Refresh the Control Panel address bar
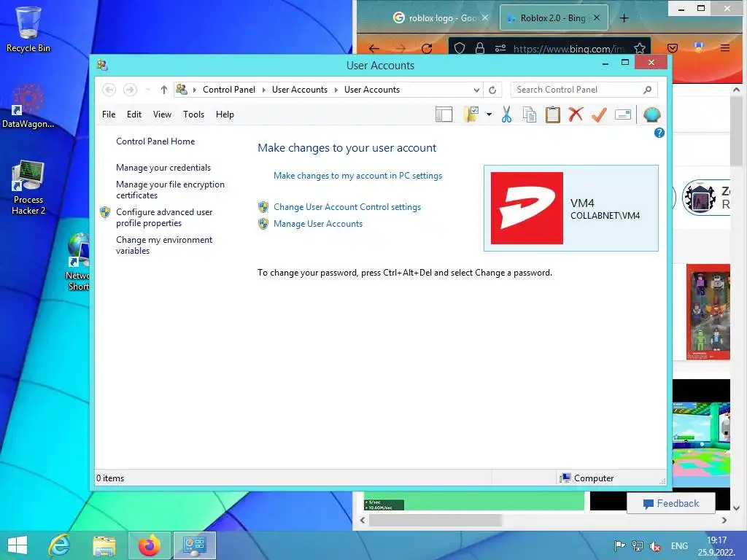The width and height of the screenshot is (747, 560). tap(492, 90)
